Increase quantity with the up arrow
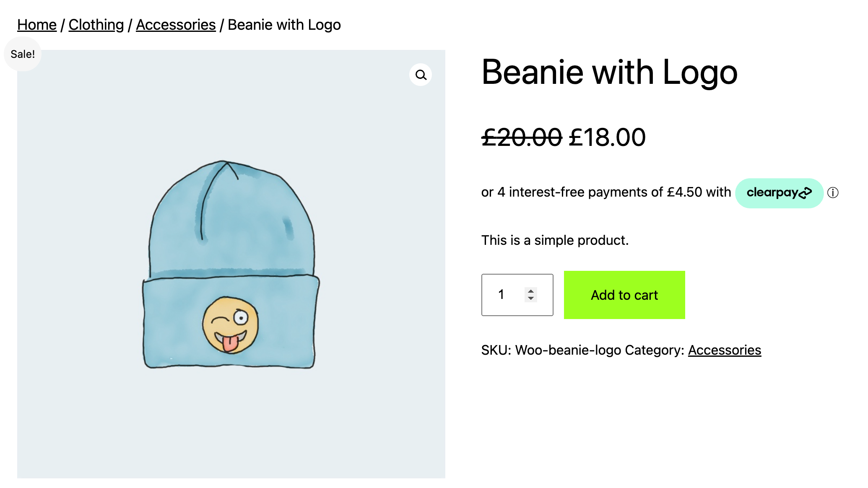Screen dimensions: 868x488 (531, 291)
